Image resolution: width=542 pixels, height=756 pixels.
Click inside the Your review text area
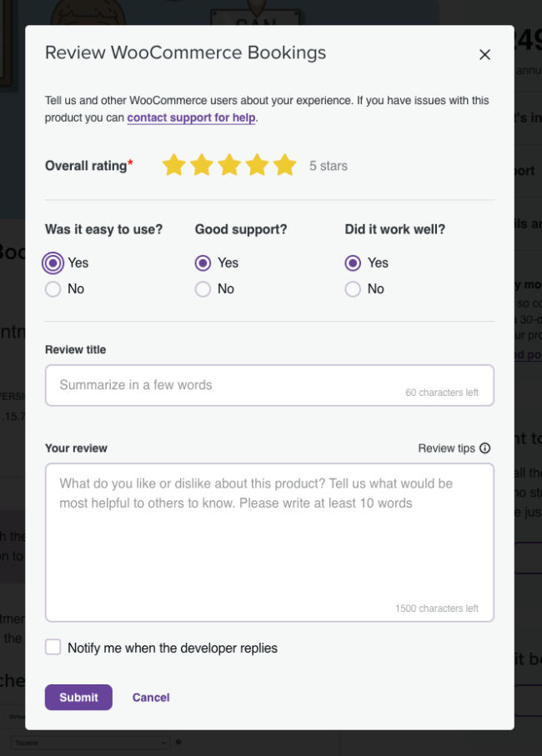point(269,543)
